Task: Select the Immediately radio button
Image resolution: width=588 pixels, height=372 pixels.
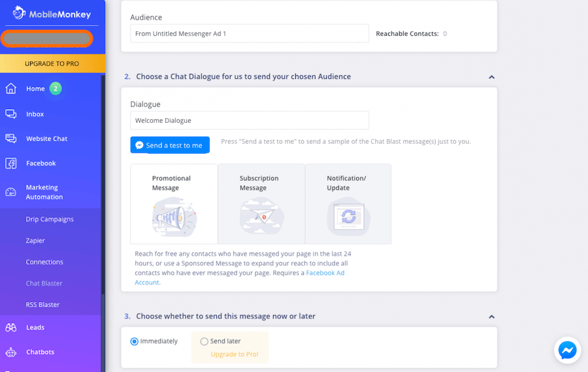Action: click(x=134, y=341)
